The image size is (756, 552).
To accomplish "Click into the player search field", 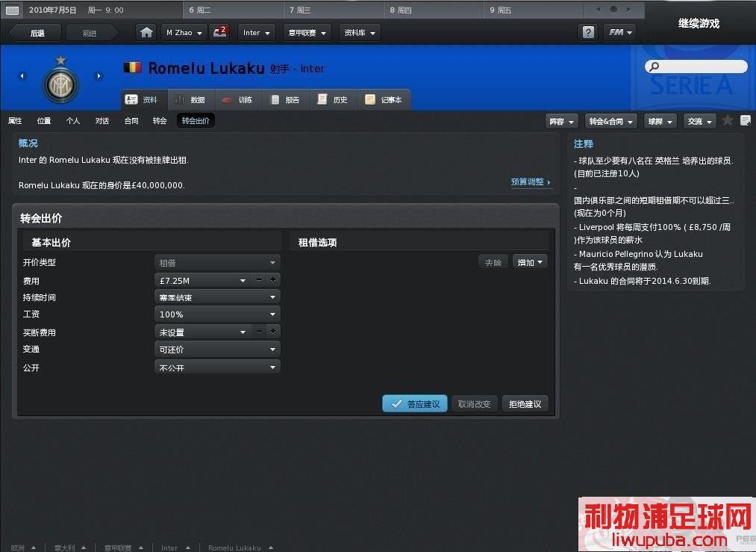I will pyautogui.click(x=696, y=66).
